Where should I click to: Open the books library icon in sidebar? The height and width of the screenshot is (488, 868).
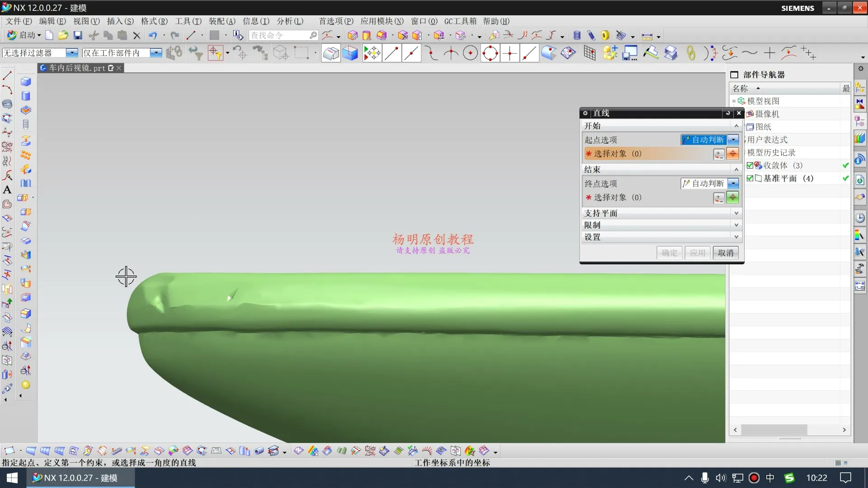click(859, 138)
